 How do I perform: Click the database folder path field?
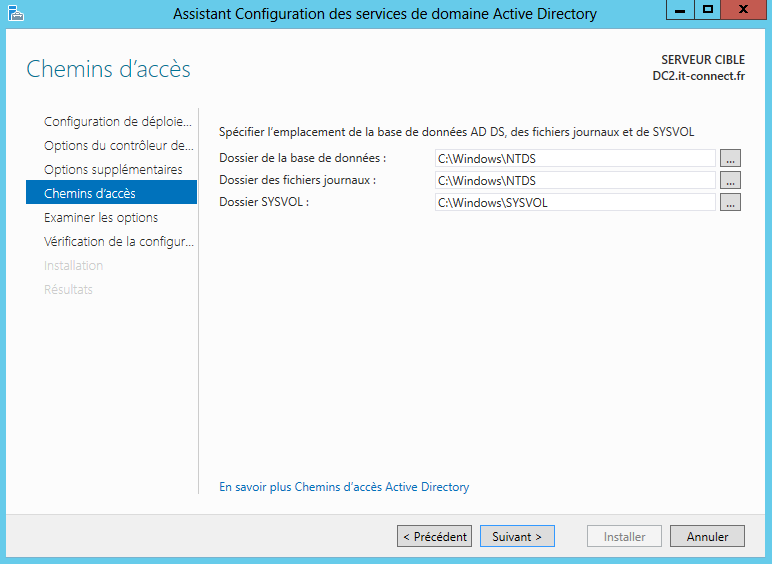click(x=575, y=158)
